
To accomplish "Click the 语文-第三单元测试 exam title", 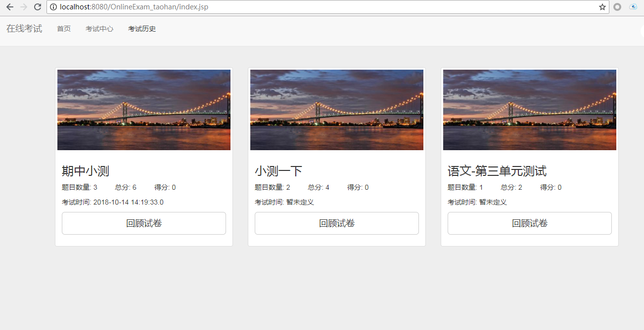I will tap(497, 171).
